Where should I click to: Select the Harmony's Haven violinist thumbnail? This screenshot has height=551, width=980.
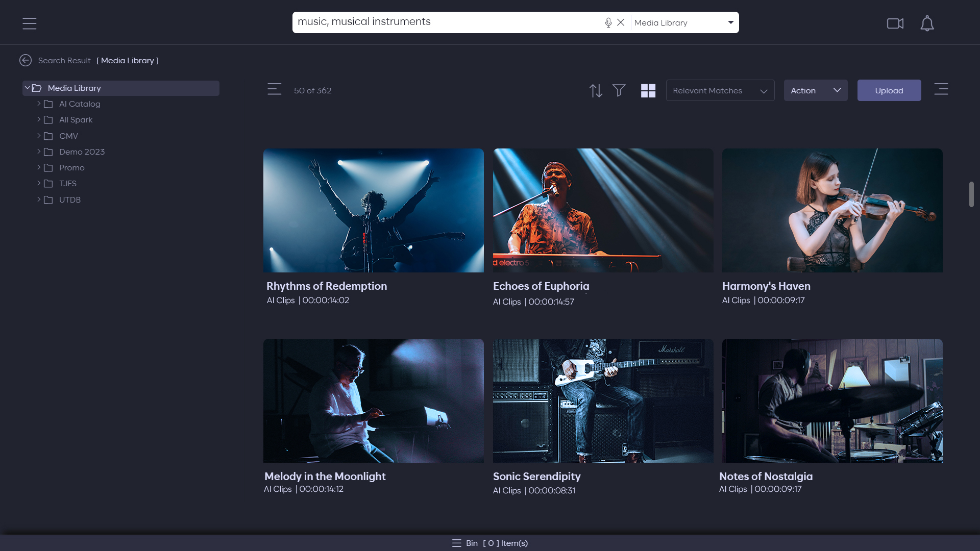pyautogui.click(x=832, y=210)
